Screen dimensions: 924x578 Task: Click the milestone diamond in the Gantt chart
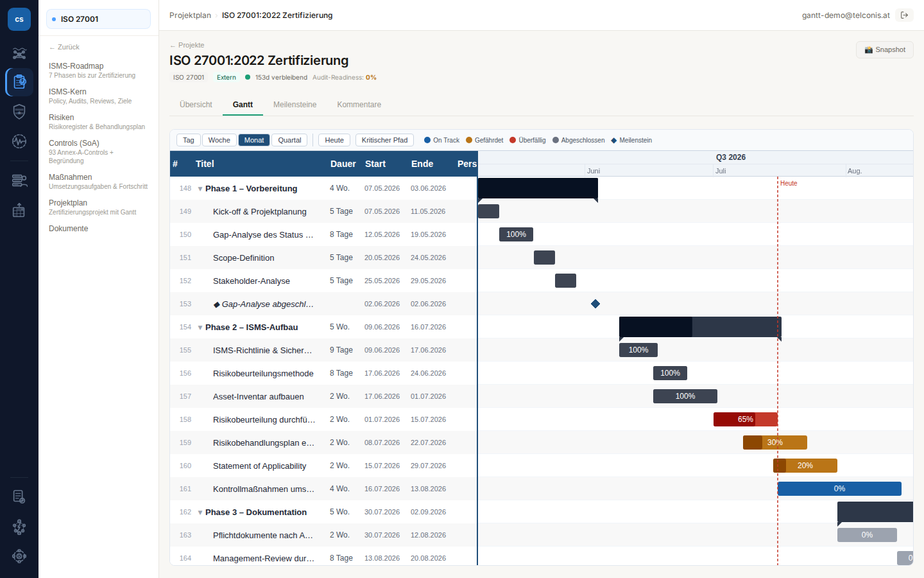tap(595, 304)
